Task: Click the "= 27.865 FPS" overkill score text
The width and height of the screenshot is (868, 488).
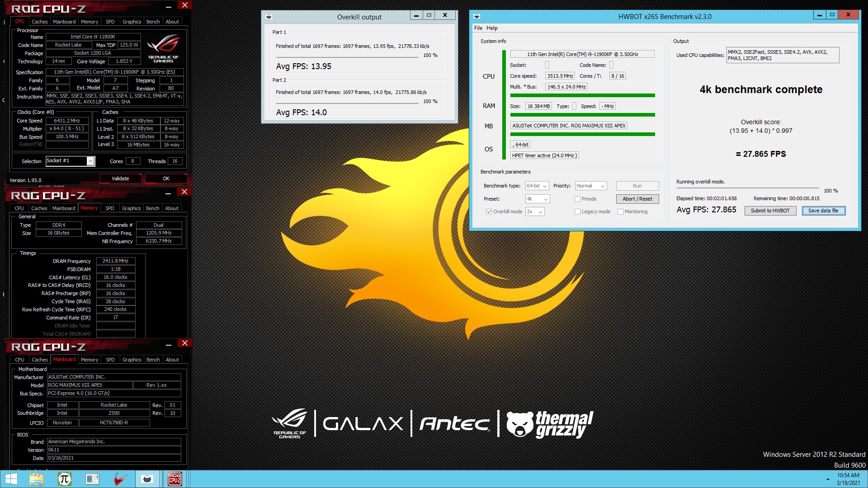Action: pyautogui.click(x=761, y=154)
